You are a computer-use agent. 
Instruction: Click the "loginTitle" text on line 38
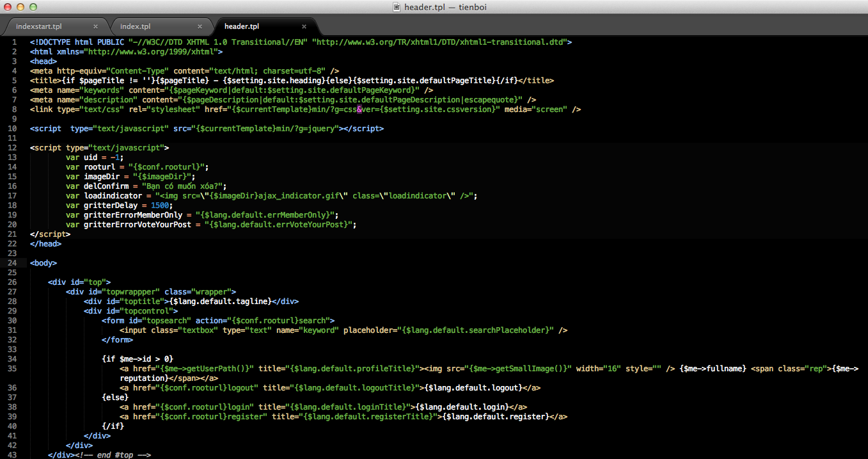click(379, 407)
